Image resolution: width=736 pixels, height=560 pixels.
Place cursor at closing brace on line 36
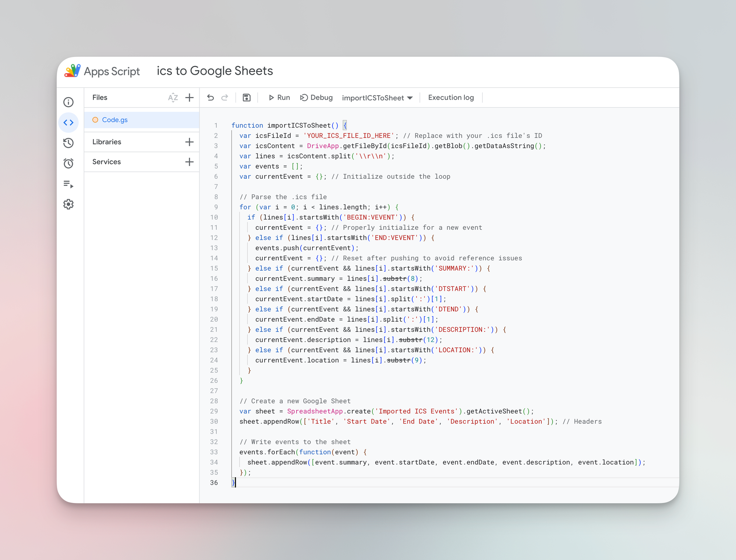pos(233,482)
